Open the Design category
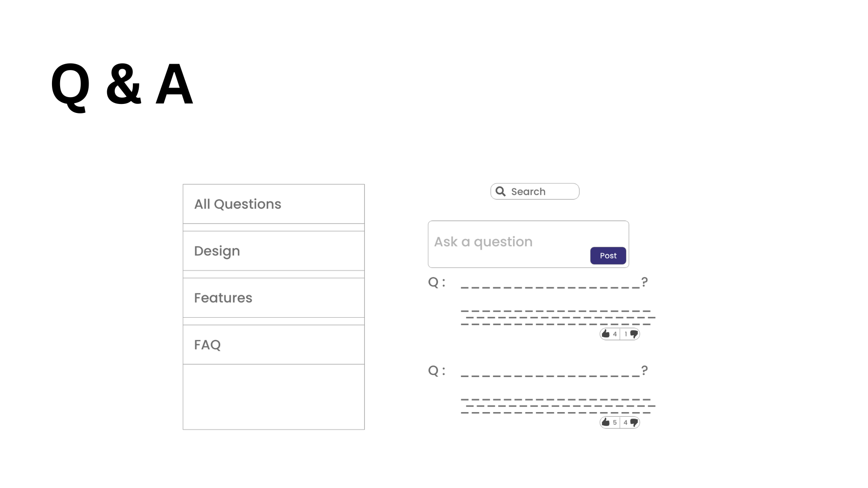868x488 pixels. pyautogui.click(x=274, y=251)
